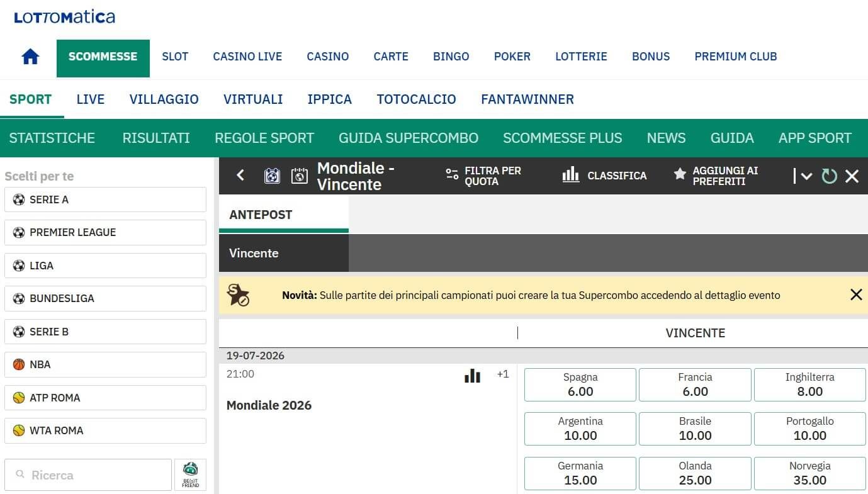868x494 pixels.
Task: Open SCOMMESSE PLUS in the green bar
Action: [563, 138]
